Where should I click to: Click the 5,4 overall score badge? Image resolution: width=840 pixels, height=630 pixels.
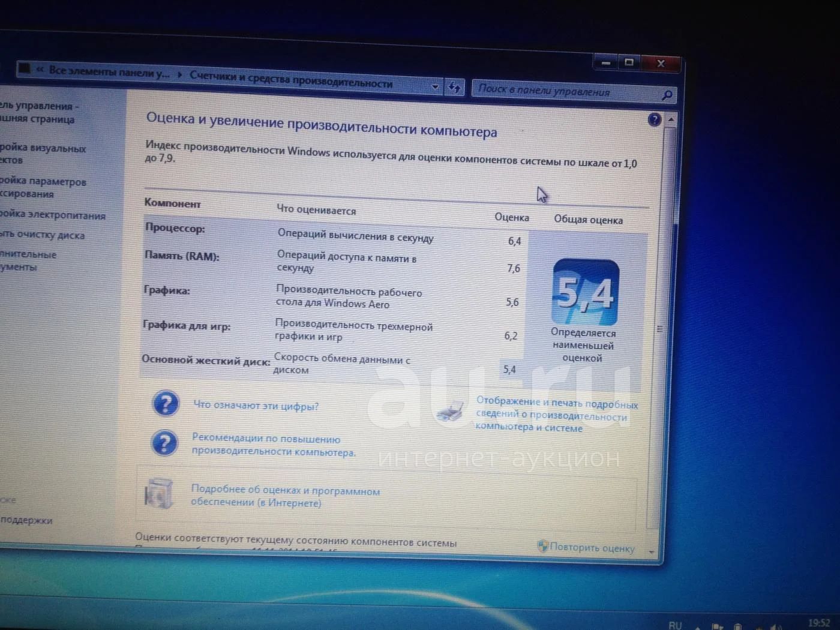585,293
